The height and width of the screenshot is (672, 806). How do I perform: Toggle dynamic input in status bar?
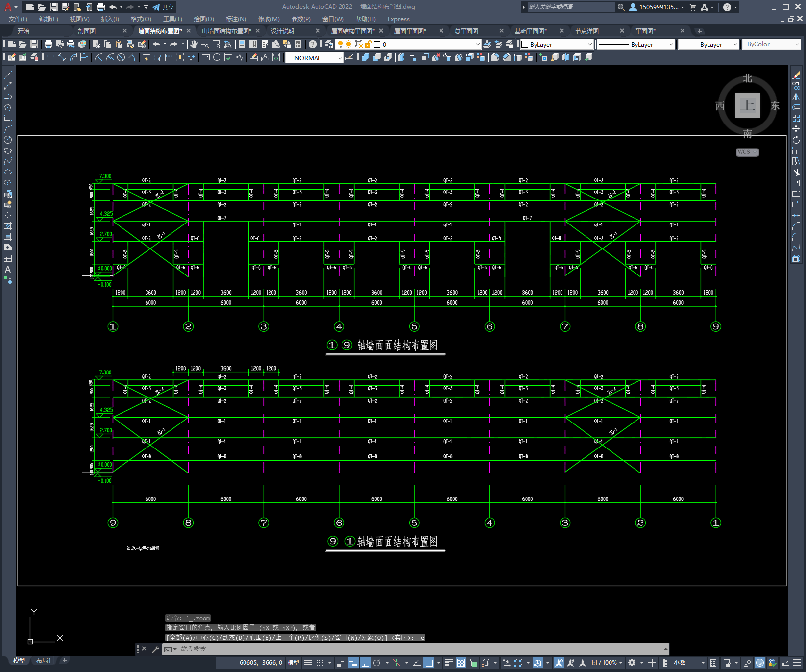coord(353,663)
